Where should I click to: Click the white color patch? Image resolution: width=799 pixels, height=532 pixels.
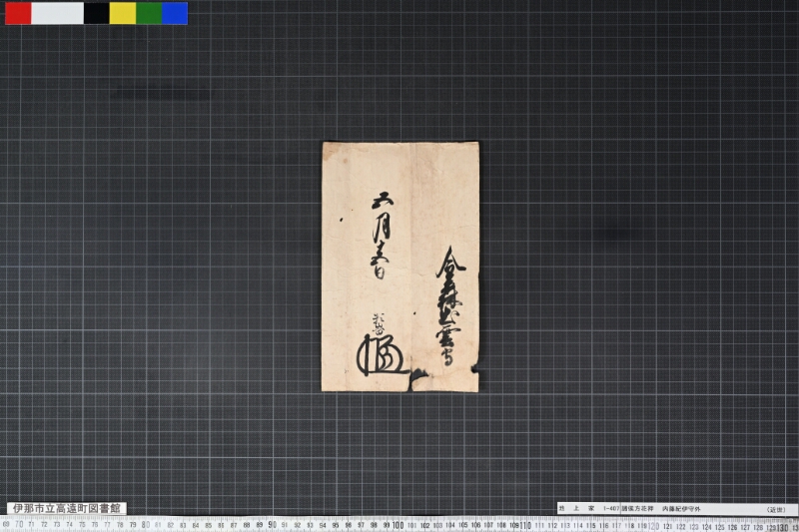point(57,13)
